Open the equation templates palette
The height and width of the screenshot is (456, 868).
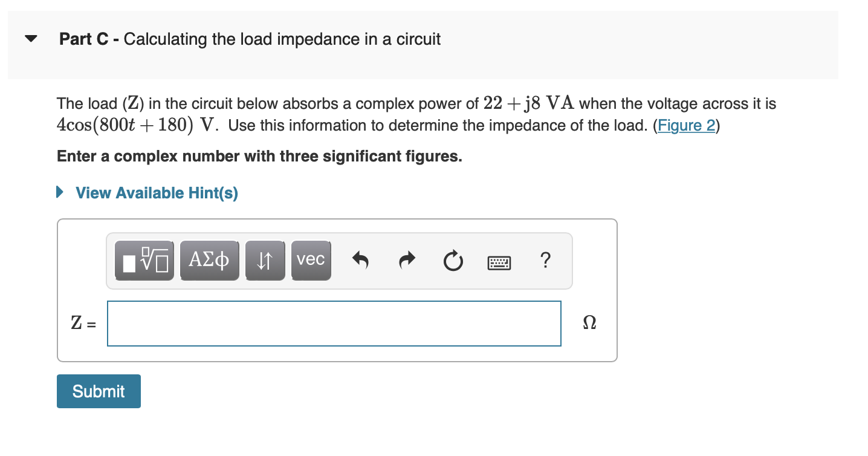click(144, 260)
